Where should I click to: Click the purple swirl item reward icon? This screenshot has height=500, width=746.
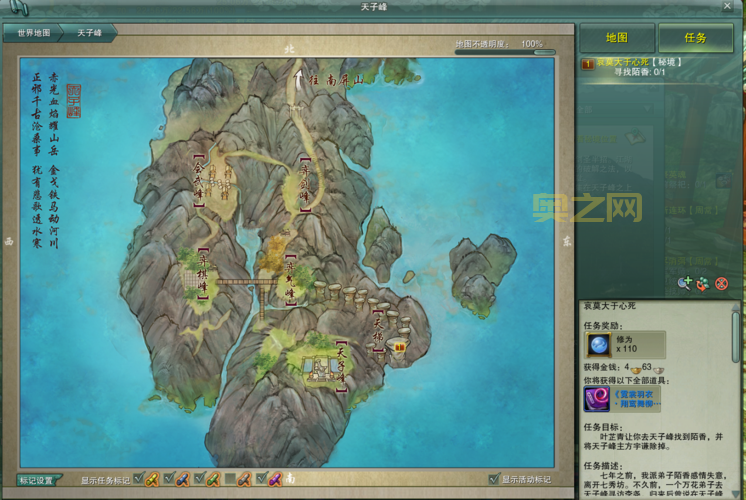coord(597,400)
